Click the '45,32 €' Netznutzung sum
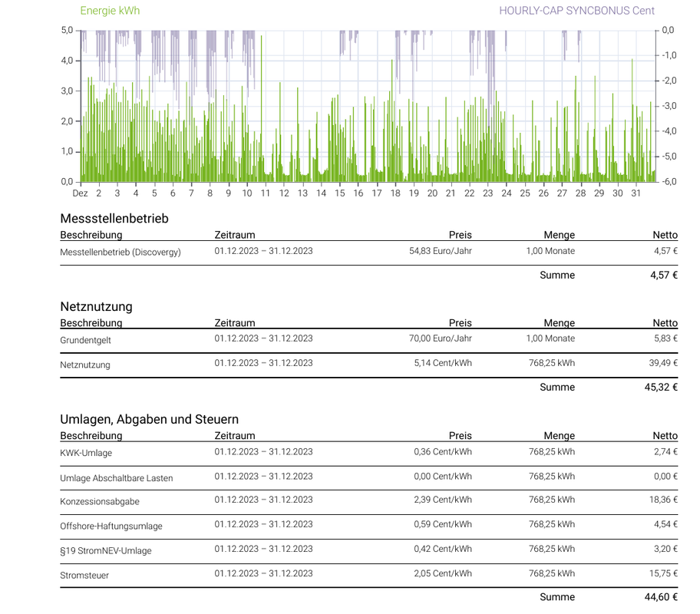Image resolution: width=700 pixels, height=614 pixels. pos(661,387)
